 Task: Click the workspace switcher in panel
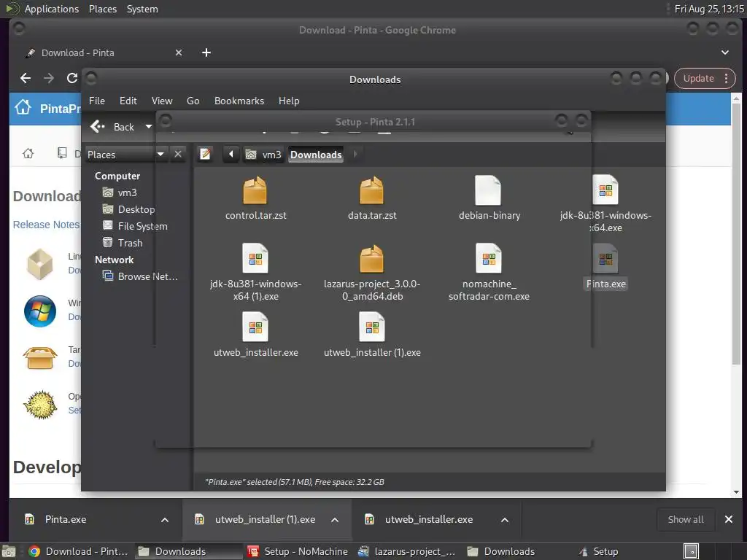click(x=692, y=551)
